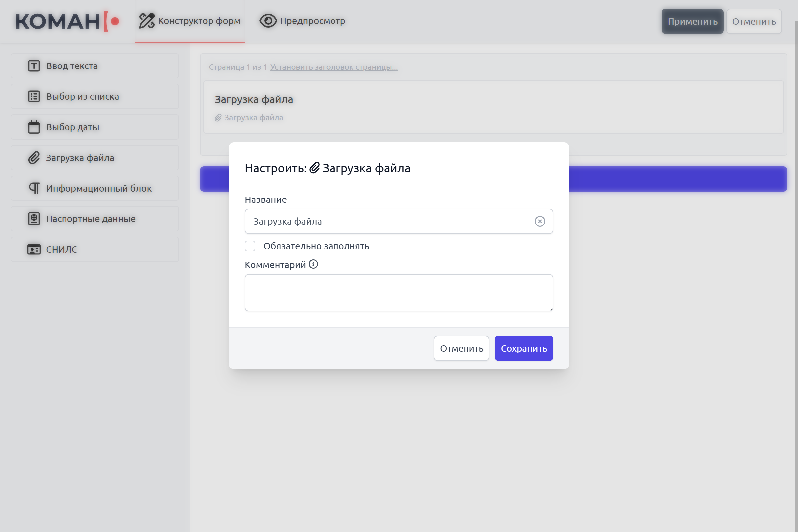Click the Страница 1 из 1 label
Image resolution: width=798 pixels, height=532 pixels.
tap(238, 67)
